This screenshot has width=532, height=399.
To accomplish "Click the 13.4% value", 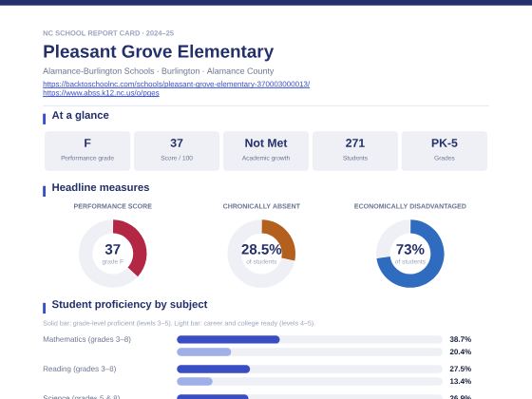I will (x=460, y=381).
